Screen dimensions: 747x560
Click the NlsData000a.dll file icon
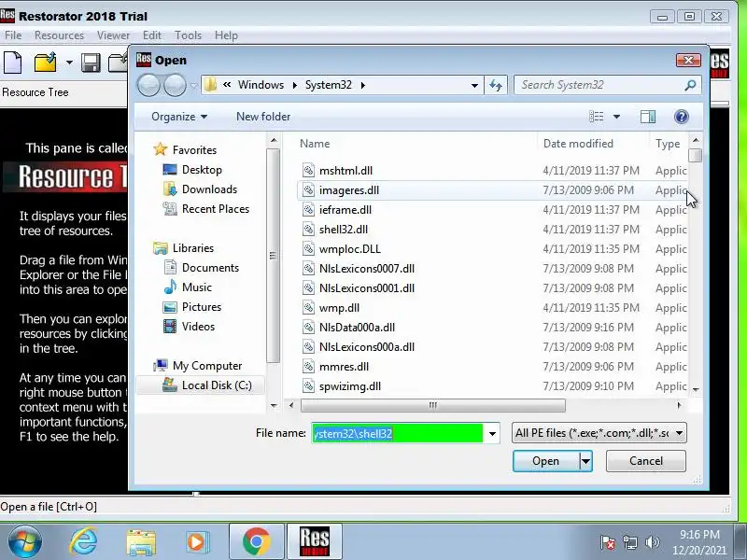[309, 328]
